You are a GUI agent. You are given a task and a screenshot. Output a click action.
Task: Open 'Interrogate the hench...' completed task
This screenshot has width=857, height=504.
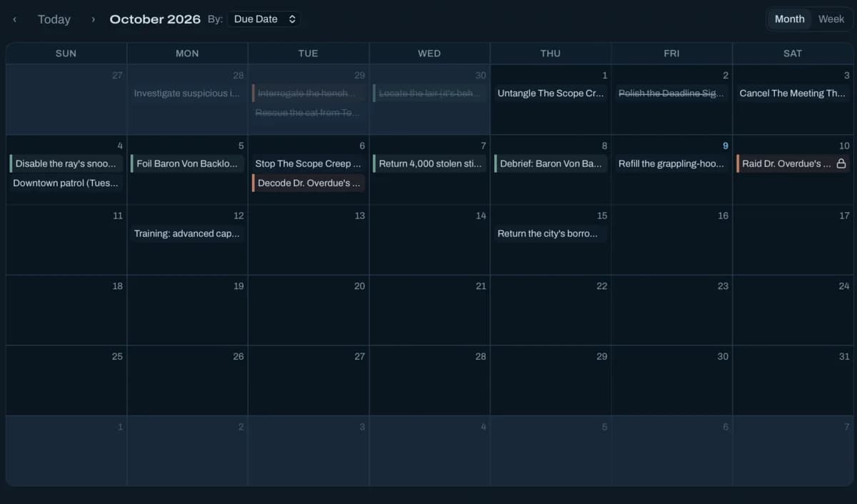(x=309, y=94)
